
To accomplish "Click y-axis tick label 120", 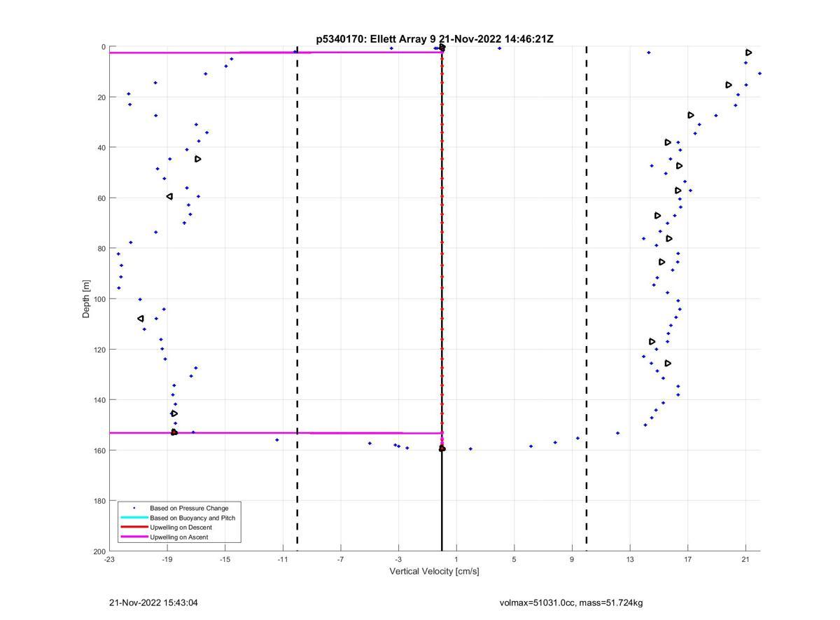I will 99,350.
